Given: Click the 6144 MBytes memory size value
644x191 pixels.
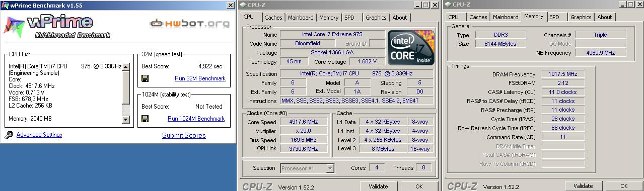Looking at the screenshot, I should pos(501,44).
